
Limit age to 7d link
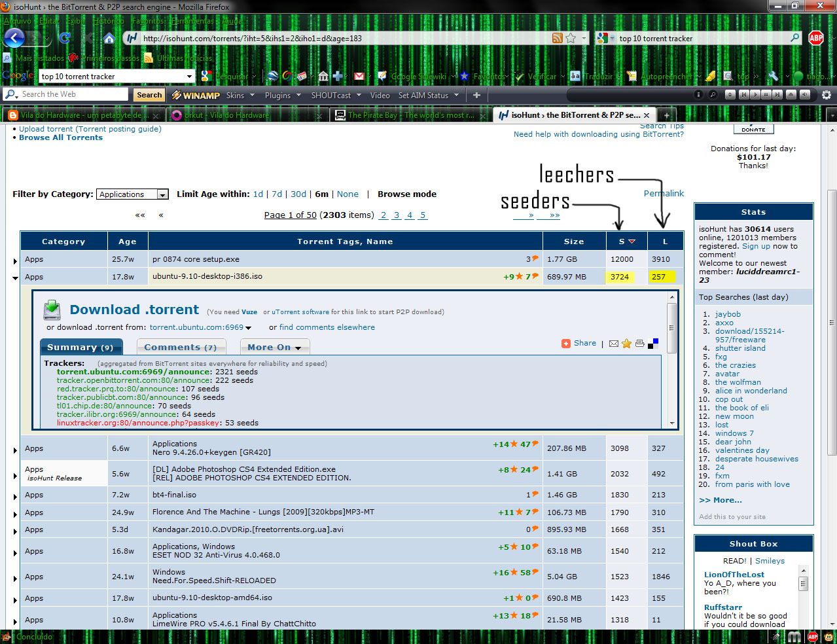pos(277,194)
